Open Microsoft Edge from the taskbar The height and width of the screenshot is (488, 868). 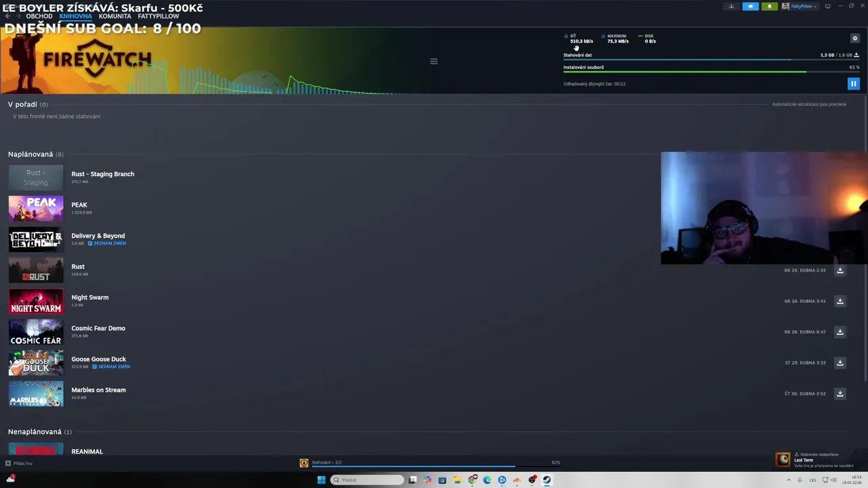[x=487, y=480]
